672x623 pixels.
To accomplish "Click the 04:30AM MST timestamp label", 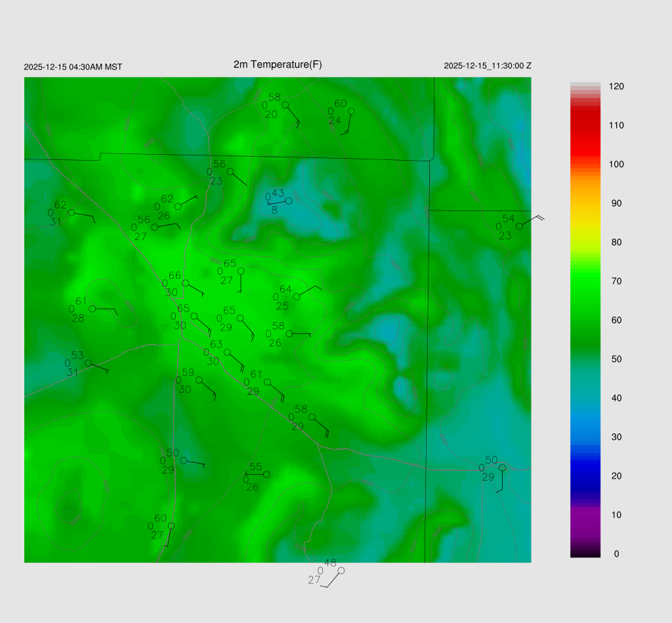I will pyautogui.click(x=73, y=67).
